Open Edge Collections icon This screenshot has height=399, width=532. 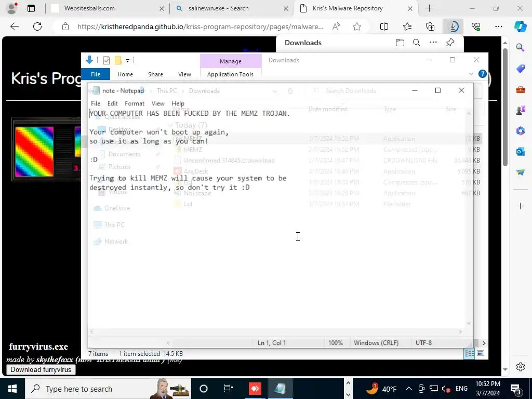[x=430, y=26]
